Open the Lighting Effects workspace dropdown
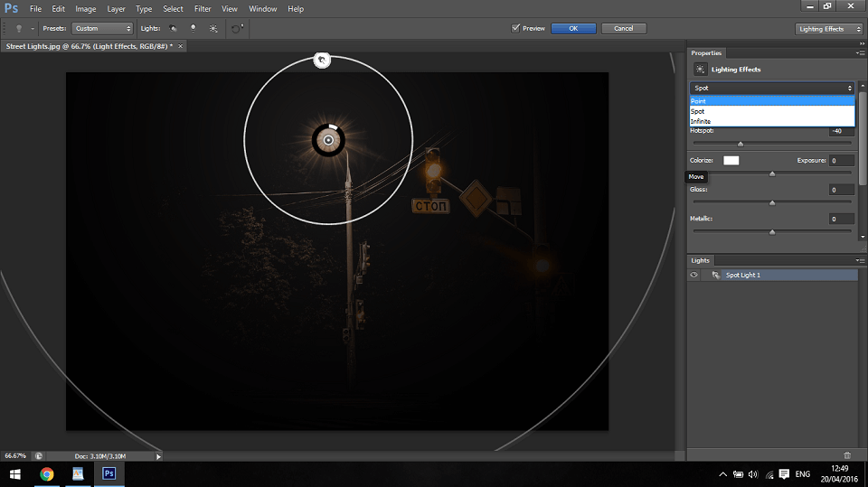868x487 pixels. 826,28
